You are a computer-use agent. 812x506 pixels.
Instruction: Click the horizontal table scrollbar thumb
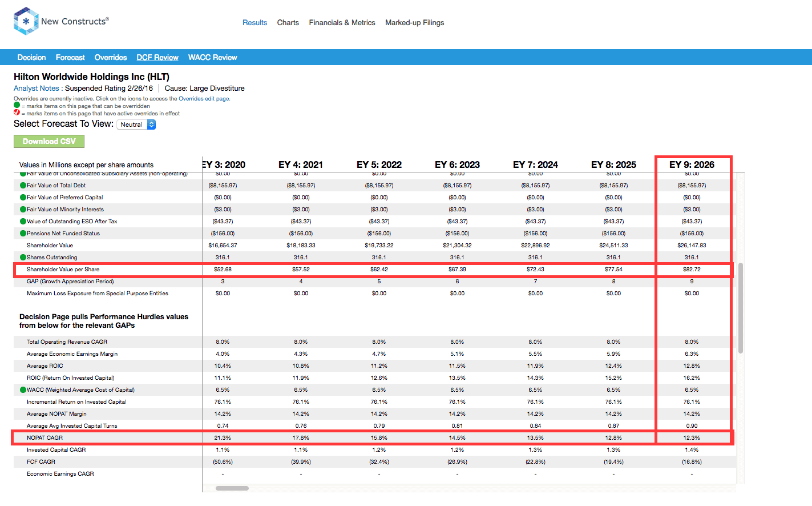tap(232, 488)
